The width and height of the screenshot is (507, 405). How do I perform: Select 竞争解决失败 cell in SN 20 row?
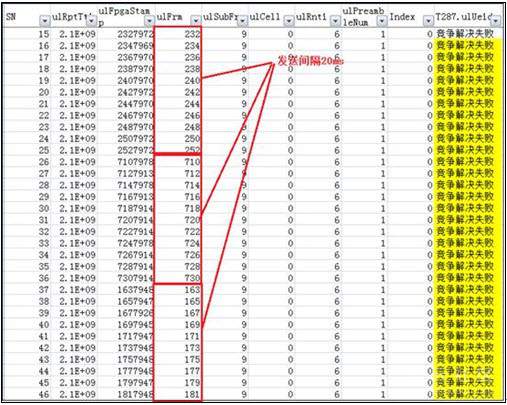(465, 93)
